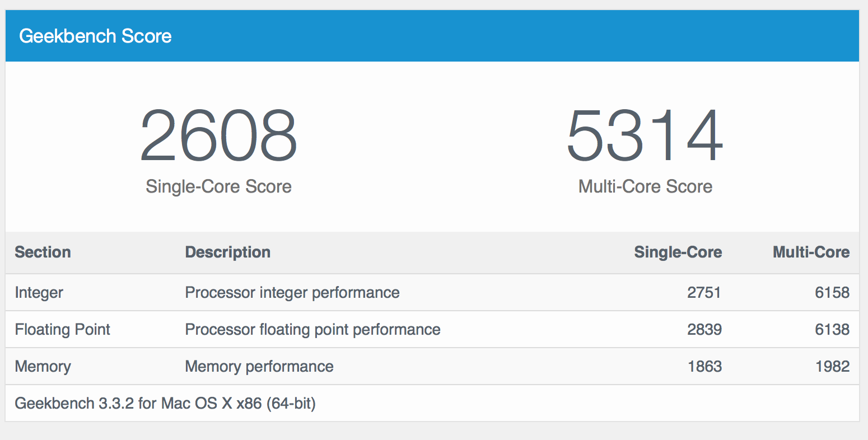Viewport: 868px width, 440px height.
Task: Click the Geekbench Score header title
Action: (95, 36)
